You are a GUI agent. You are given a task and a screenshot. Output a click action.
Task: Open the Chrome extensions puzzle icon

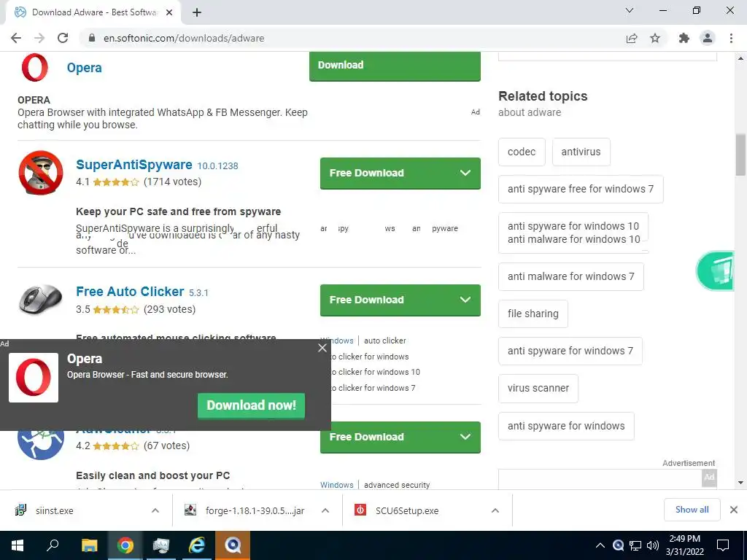pyautogui.click(x=684, y=38)
